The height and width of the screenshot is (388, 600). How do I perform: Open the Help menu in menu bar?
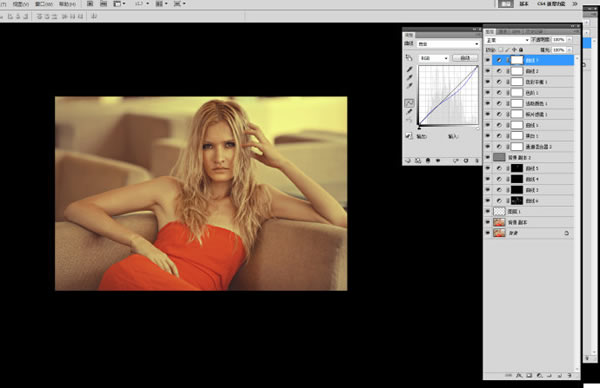pyautogui.click(x=67, y=4)
